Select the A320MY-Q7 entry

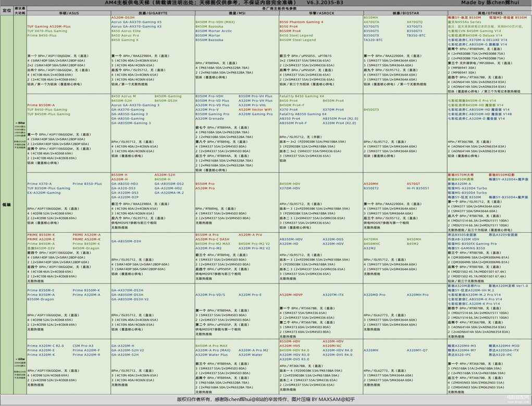click(417, 350)
